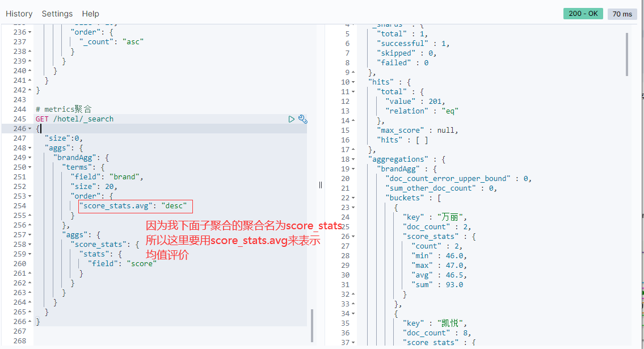
Task: Click "max_score" : null in the response
Action: 417,131
